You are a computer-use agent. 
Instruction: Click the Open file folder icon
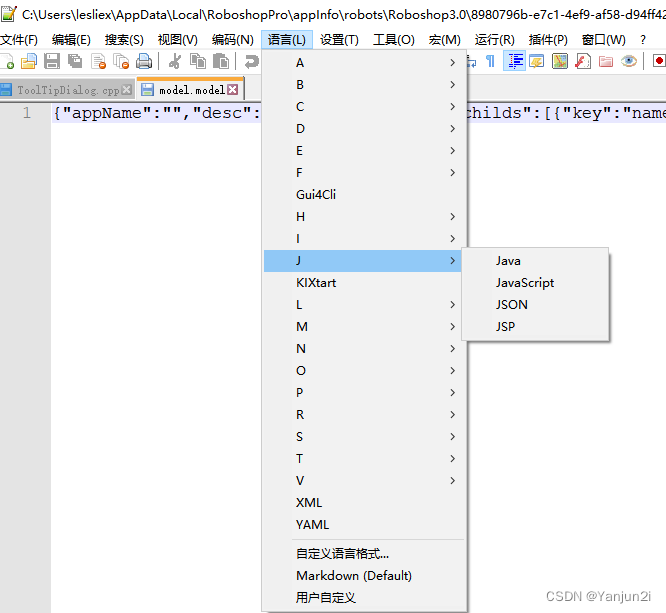[x=29, y=61]
